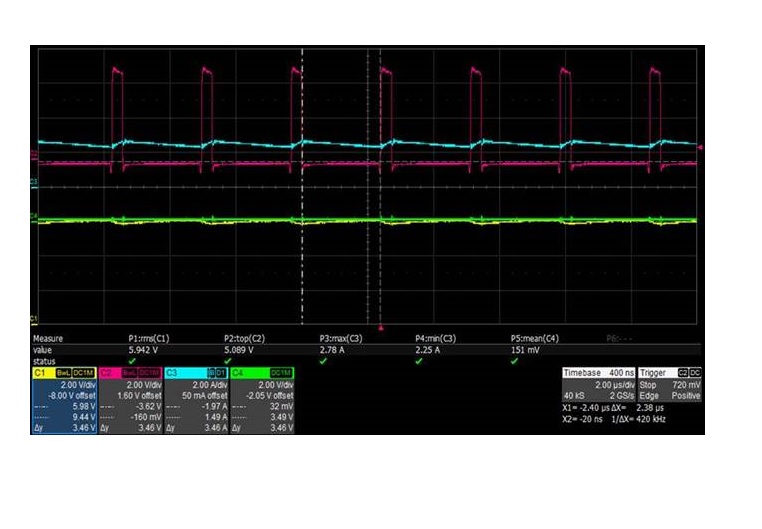Screen dimensions: 762x529
Task: Click the BwL badge on C1
Action: click(x=63, y=373)
